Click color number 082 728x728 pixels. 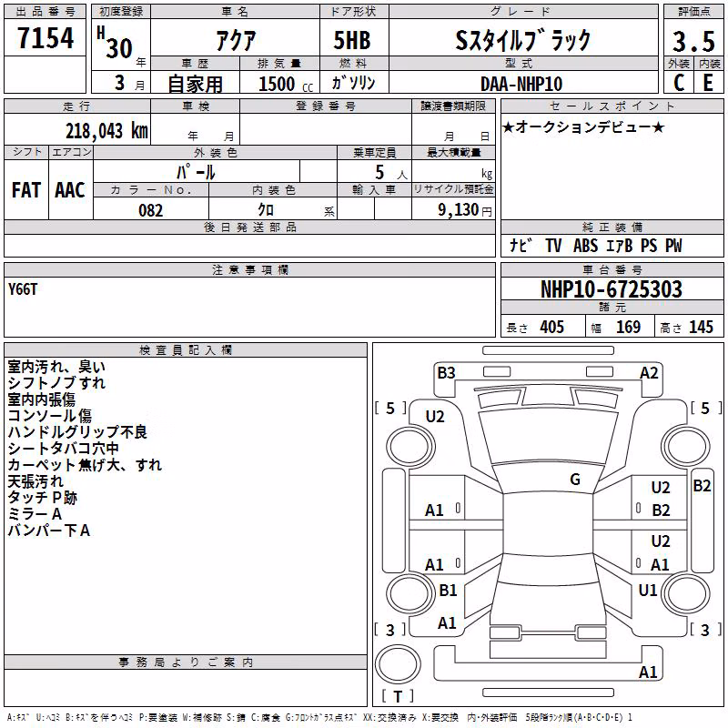coord(151,210)
